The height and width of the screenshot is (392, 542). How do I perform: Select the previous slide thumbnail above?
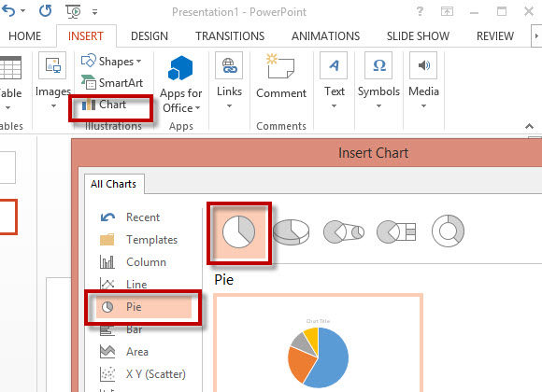[7, 167]
